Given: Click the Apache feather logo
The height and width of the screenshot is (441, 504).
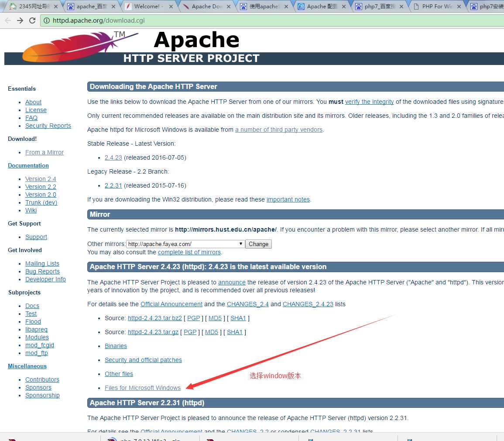Looking at the screenshot, I should pos(80,47).
